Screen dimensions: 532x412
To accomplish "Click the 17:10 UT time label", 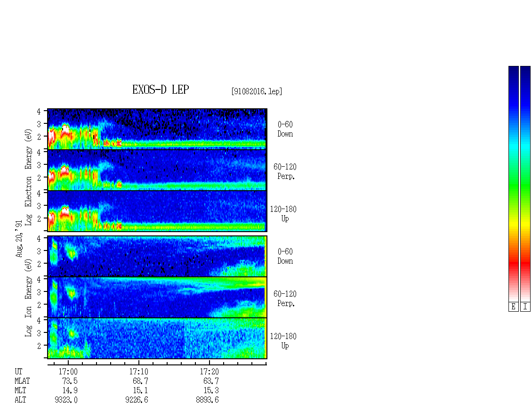I will pos(138,372).
